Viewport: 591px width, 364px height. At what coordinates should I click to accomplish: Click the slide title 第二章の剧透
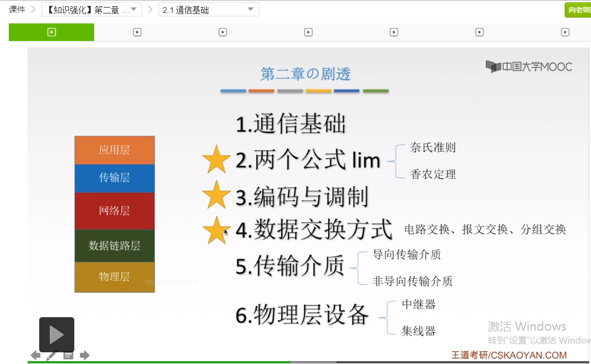[305, 74]
